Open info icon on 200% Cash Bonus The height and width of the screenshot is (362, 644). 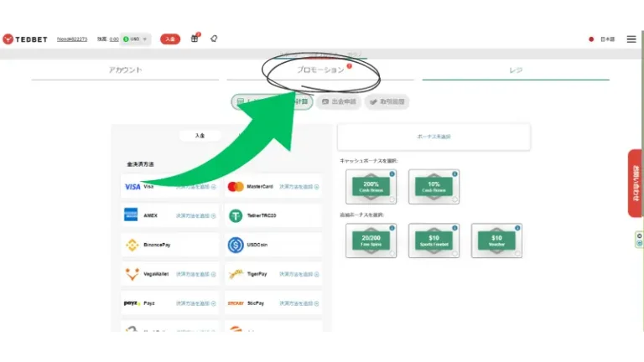pyautogui.click(x=392, y=174)
